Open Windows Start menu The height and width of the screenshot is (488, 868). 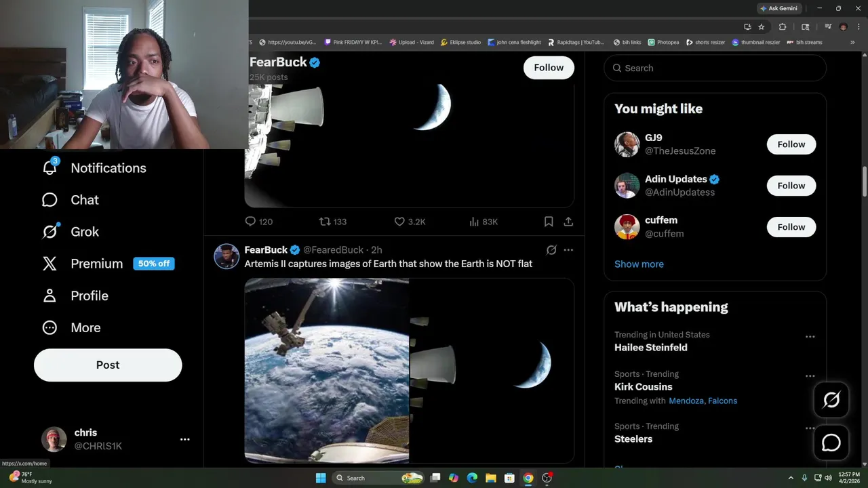321,478
